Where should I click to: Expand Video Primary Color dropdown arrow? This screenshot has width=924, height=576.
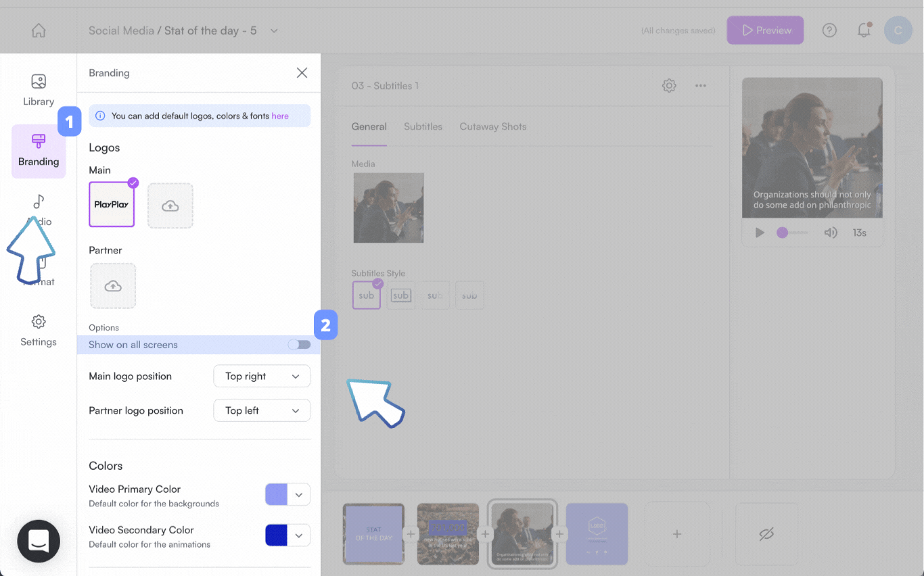(x=299, y=495)
